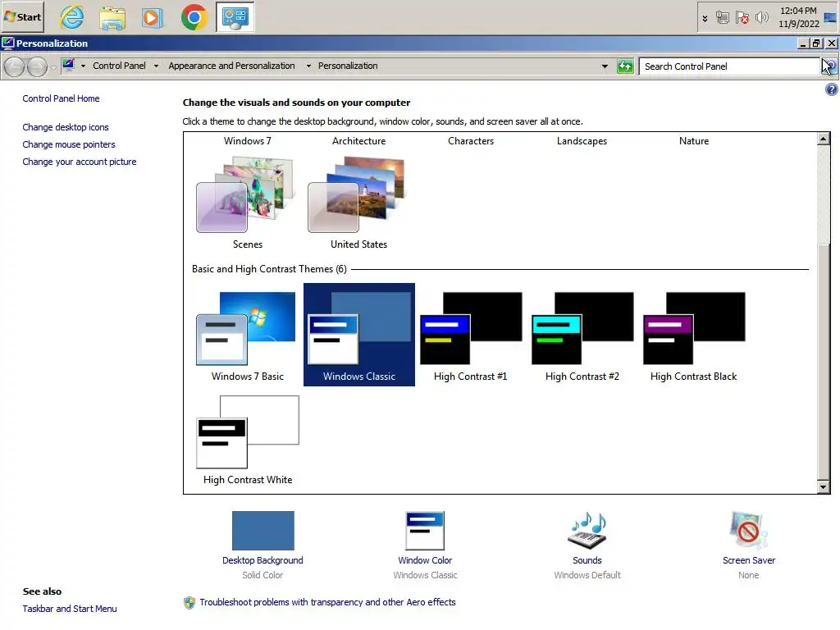Show hidden tray icons arrow

click(x=705, y=18)
